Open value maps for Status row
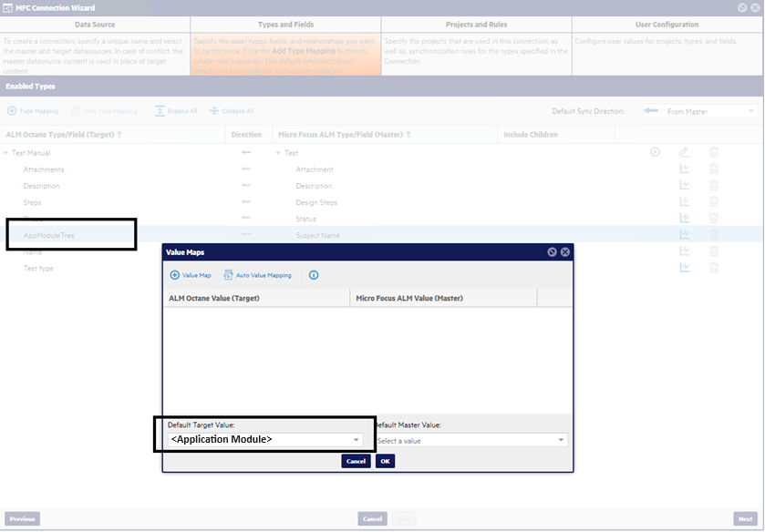This screenshot has width=765, height=532. [685, 218]
